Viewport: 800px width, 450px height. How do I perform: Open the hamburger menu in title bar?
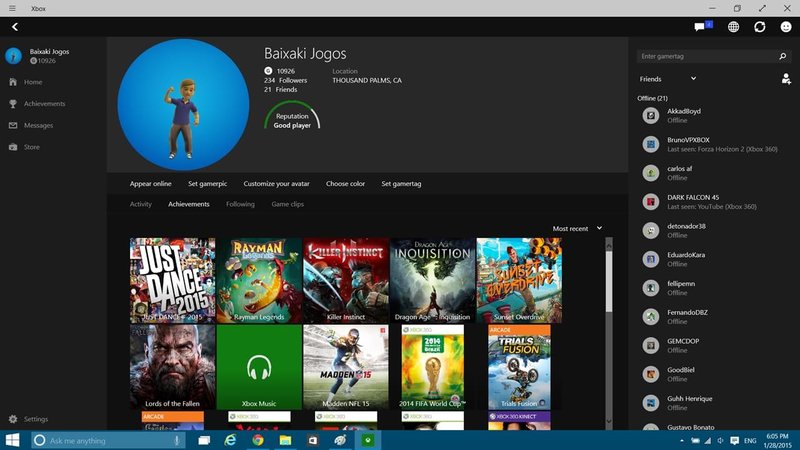12,8
